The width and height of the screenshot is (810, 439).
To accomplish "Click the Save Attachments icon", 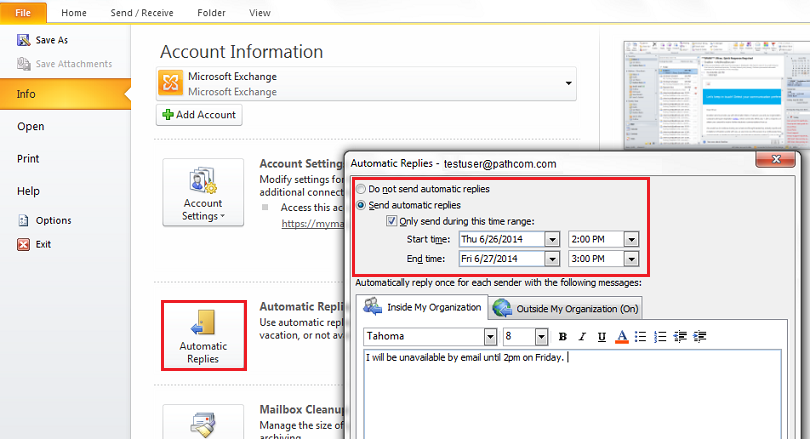I will tap(23, 64).
